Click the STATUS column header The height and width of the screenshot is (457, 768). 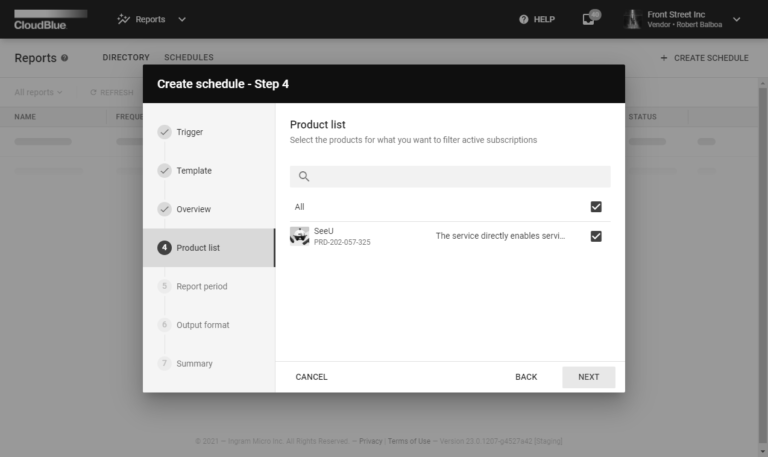[x=643, y=117]
